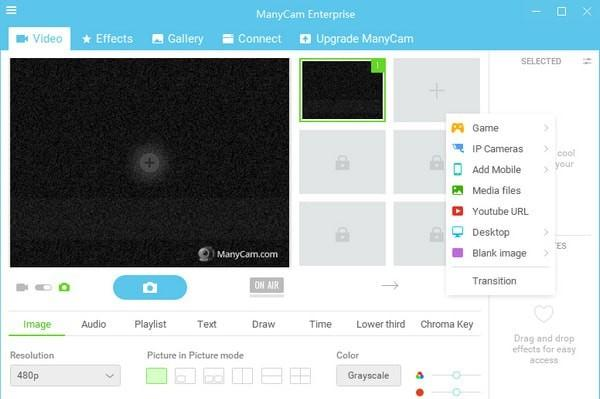This screenshot has width=600, height=399.
Task: Click the locked source slot in middle-left
Action: 342,162
